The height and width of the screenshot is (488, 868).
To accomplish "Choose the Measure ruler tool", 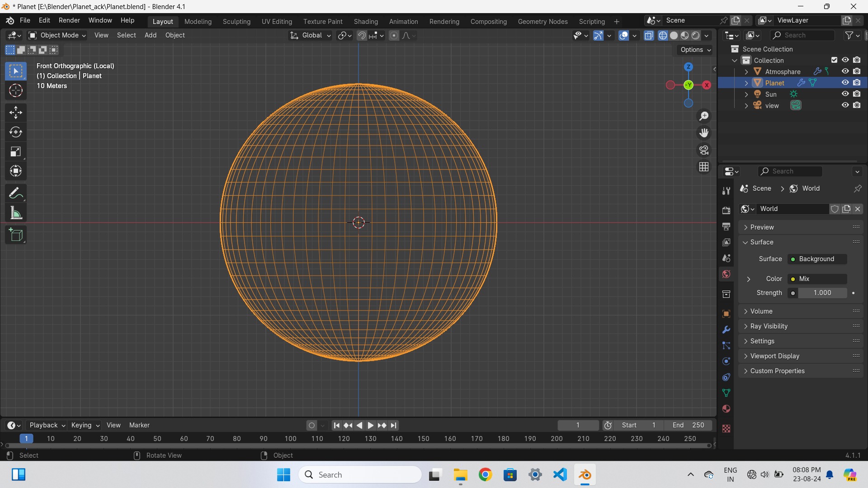I will click(x=16, y=213).
